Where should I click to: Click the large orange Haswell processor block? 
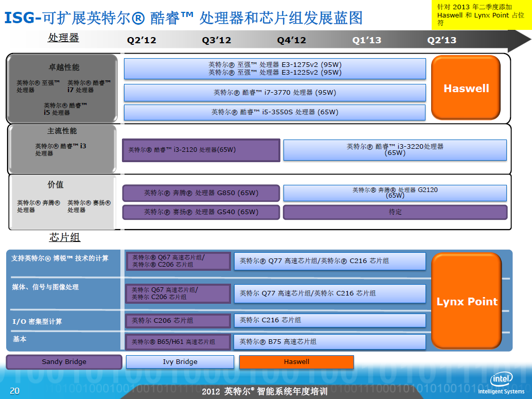(x=466, y=88)
